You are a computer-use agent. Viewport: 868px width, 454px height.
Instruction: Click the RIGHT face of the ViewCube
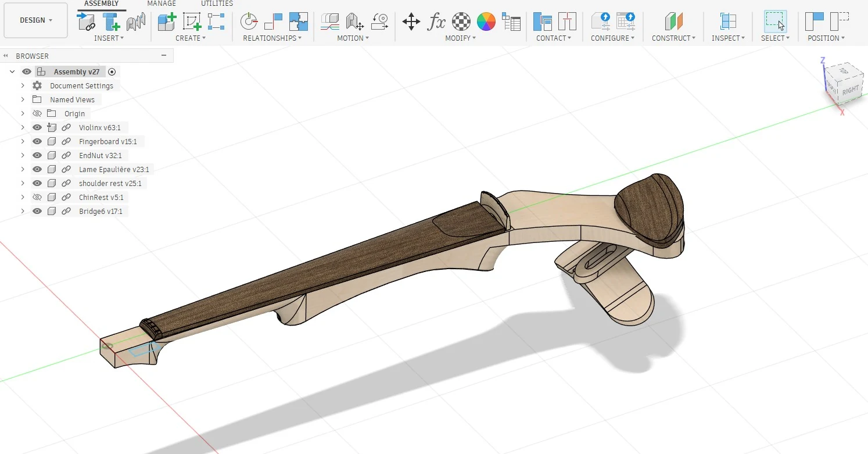pos(851,90)
